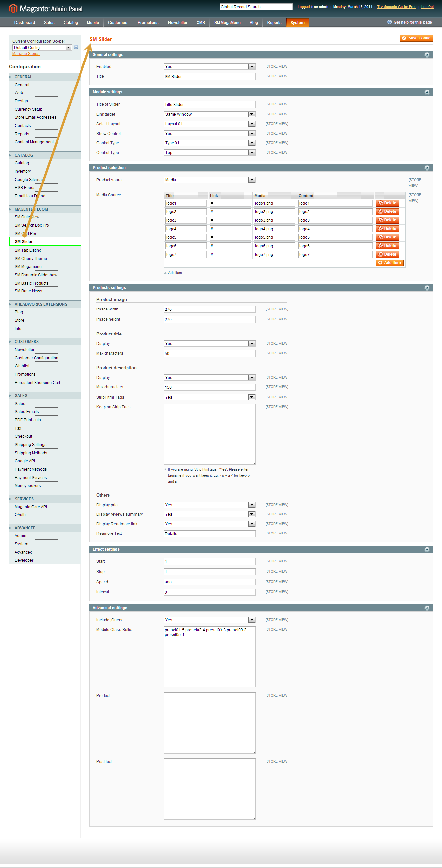Click Get help for this page link

click(413, 22)
